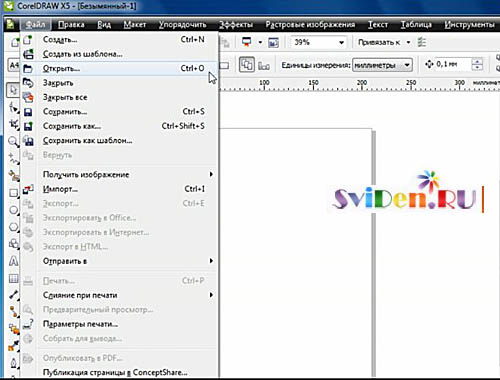Image resolution: width=500 pixels, height=380 pixels.
Task: Select the Basic shapes tool
Action: (x=13, y=244)
